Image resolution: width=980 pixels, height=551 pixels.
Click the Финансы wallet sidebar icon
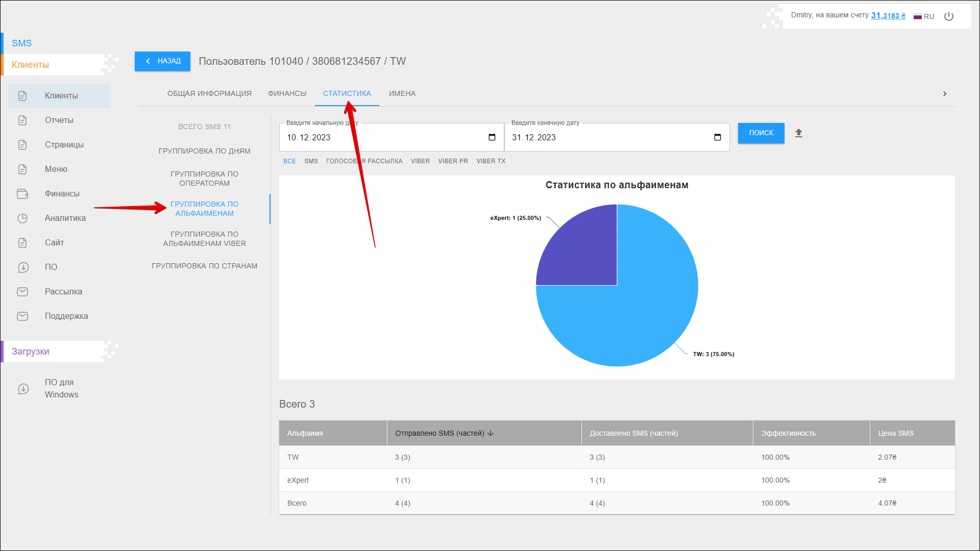(22, 194)
